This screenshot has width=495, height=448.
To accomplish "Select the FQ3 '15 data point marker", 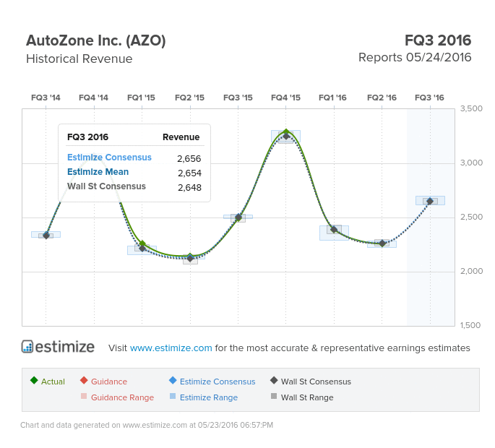I will 238,217.
